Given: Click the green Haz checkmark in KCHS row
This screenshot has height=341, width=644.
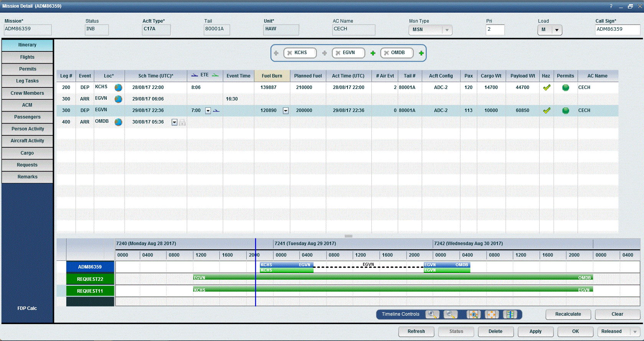Looking at the screenshot, I should pyautogui.click(x=547, y=87).
